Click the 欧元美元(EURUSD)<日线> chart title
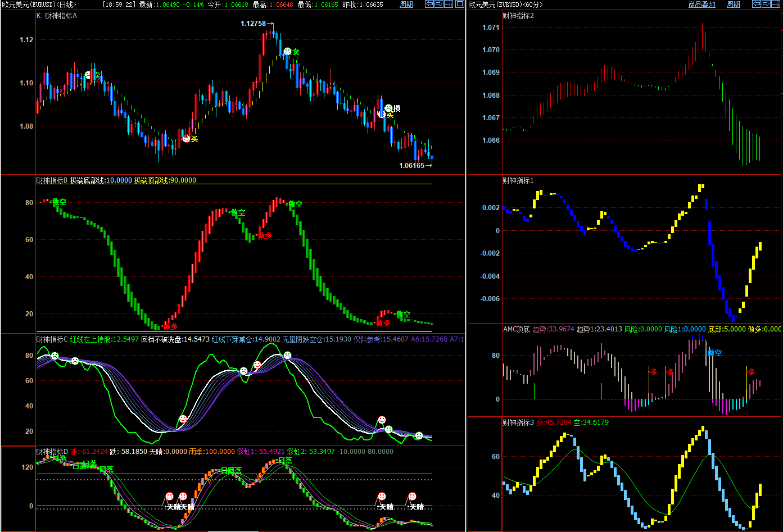The image size is (783, 532). click(x=39, y=4)
